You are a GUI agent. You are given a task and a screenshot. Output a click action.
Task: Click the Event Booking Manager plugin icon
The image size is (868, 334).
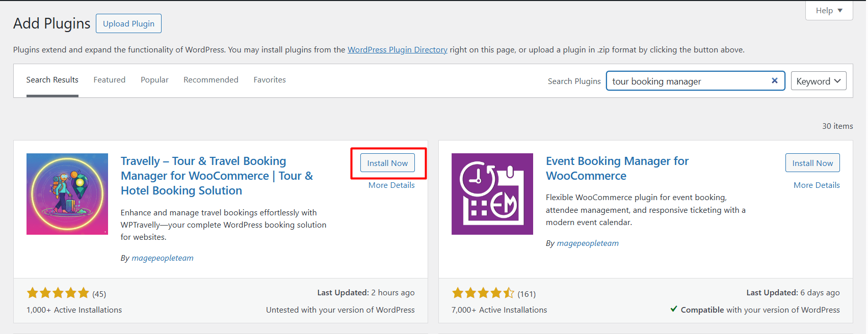[x=492, y=194]
